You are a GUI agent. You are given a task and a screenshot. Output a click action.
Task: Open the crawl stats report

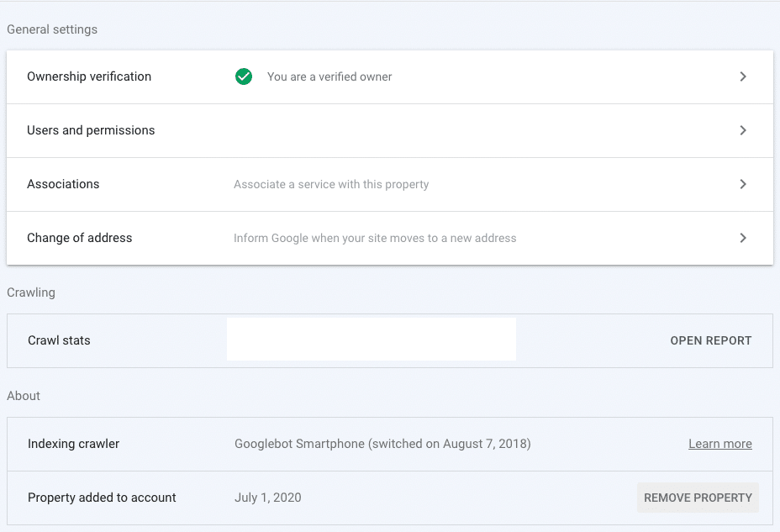[711, 340]
